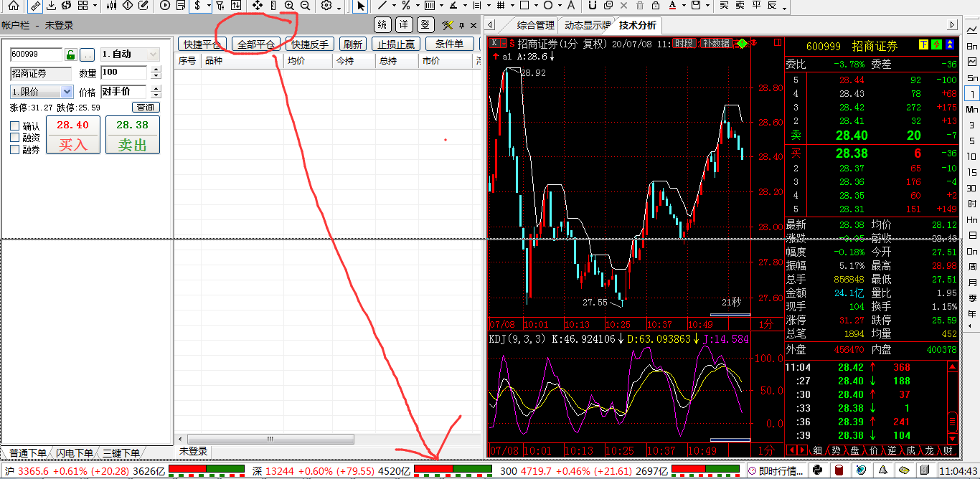Click the green diamond icon on chart title
The height and width of the screenshot is (479, 980).
point(741,44)
